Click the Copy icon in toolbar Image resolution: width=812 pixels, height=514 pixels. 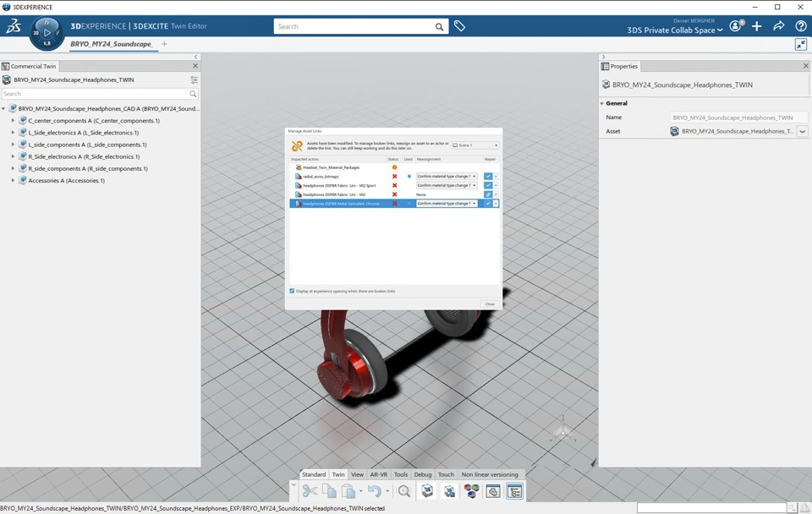(329, 490)
